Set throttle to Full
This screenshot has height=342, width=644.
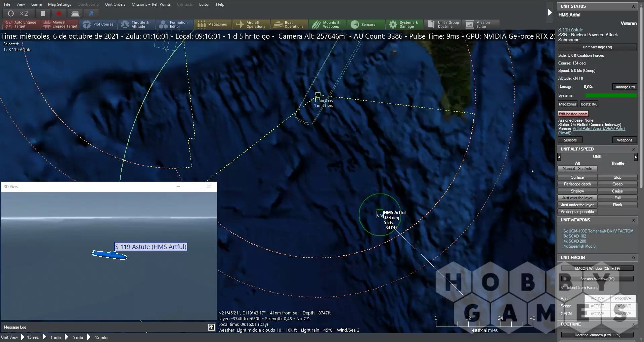click(617, 198)
